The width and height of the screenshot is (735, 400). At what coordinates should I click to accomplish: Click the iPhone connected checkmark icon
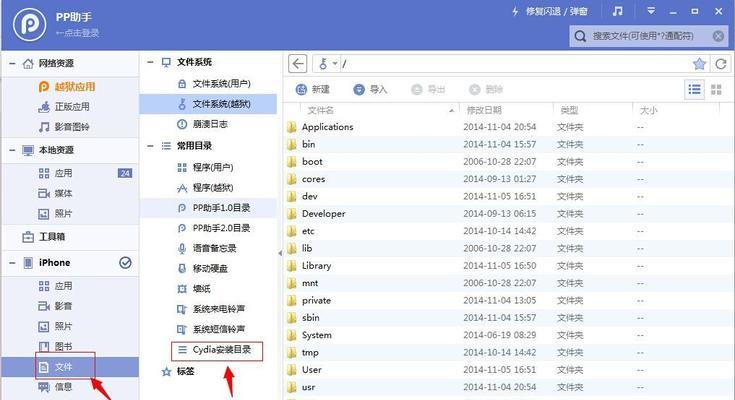(x=125, y=263)
